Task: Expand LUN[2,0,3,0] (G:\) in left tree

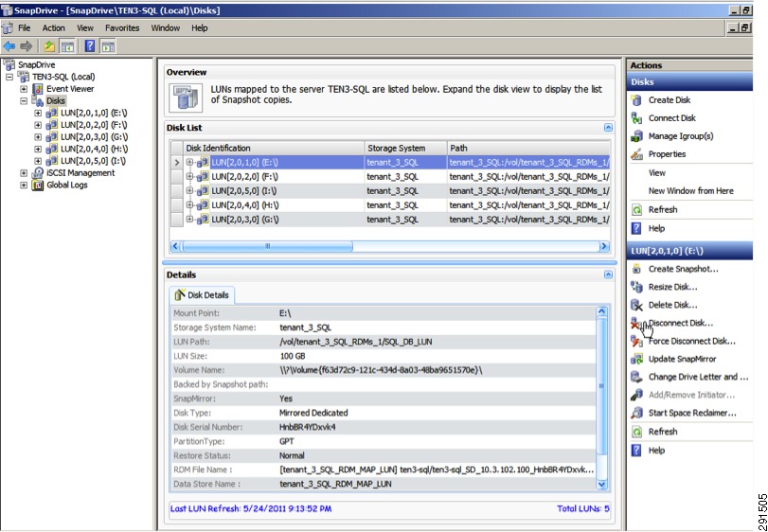Action: tap(38, 137)
